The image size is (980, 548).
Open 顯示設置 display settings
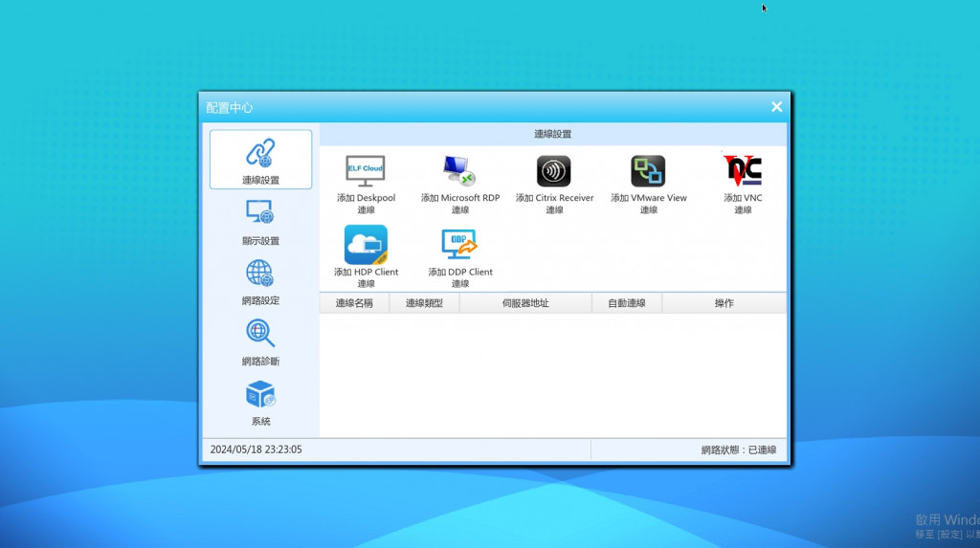coord(260,222)
